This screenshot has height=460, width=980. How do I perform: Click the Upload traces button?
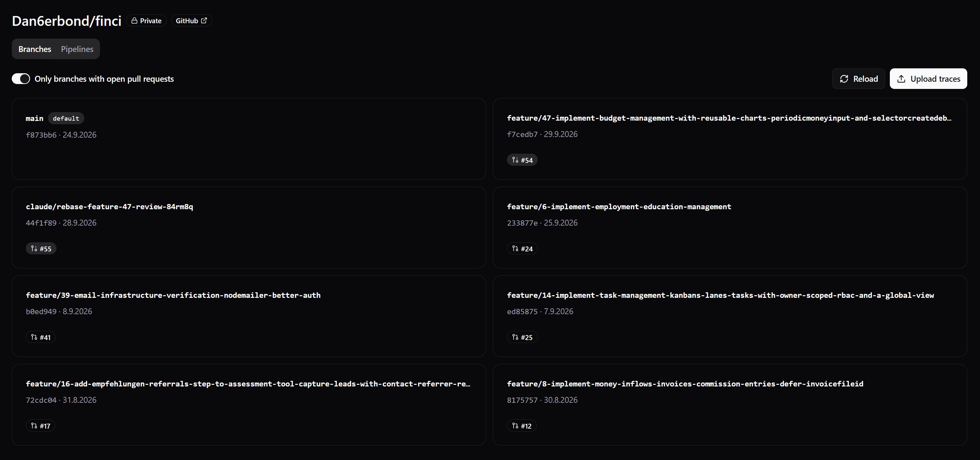tap(928, 79)
